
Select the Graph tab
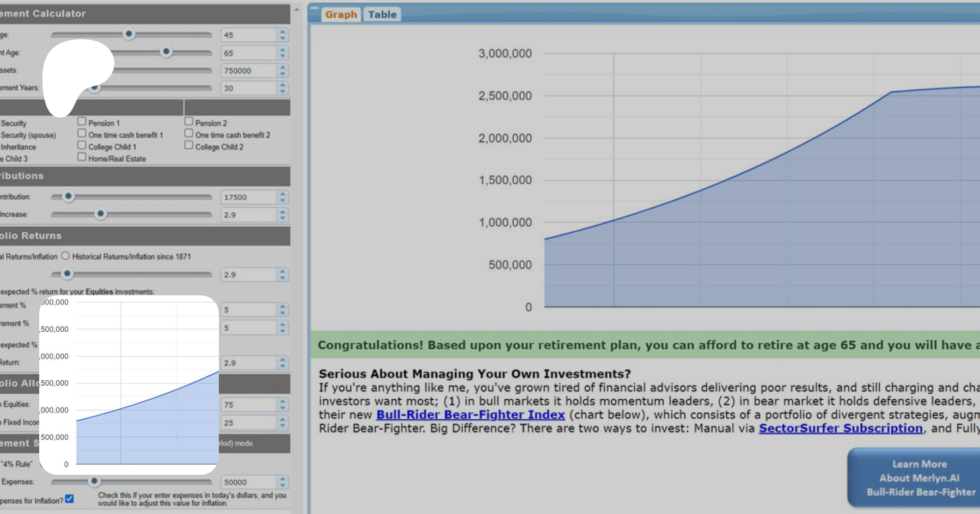(341, 15)
